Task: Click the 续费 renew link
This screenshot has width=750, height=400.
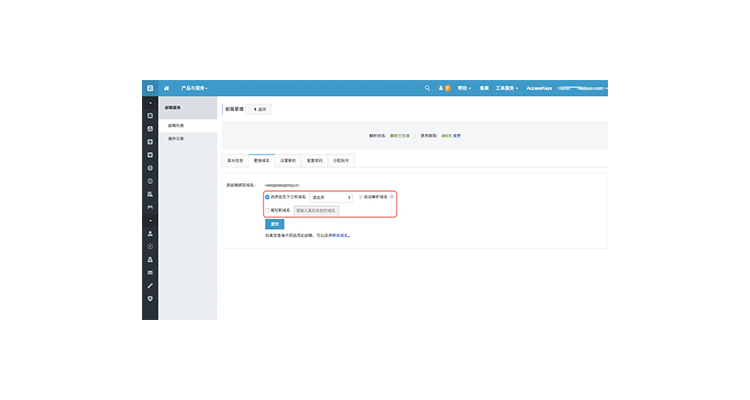Action: 457,136
